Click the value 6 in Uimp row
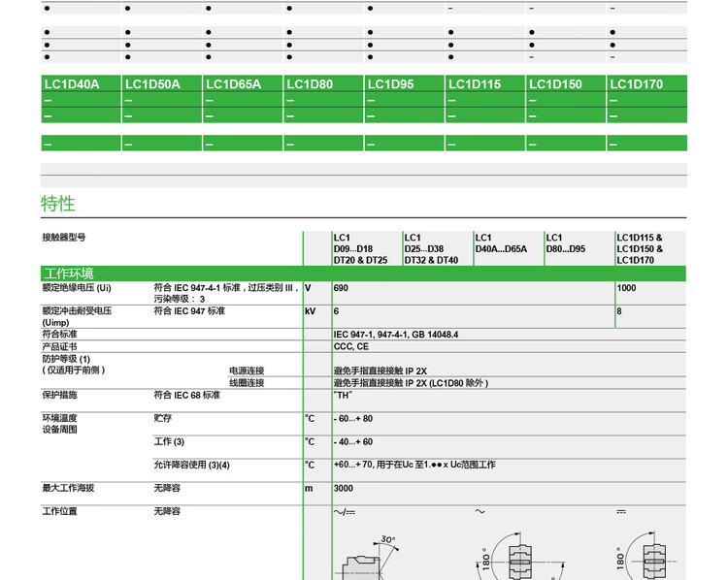728x580 pixels. [336, 311]
